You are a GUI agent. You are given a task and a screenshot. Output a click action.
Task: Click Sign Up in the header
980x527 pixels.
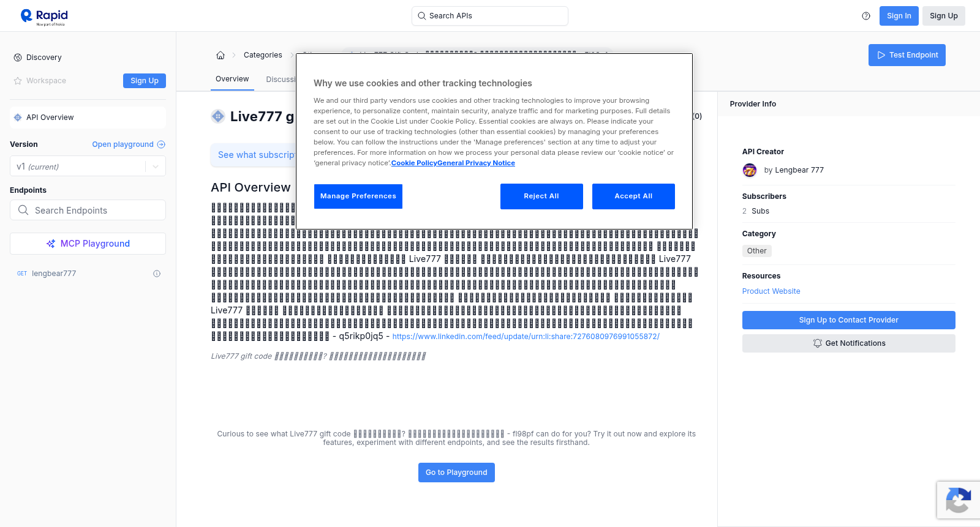pyautogui.click(x=944, y=16)
